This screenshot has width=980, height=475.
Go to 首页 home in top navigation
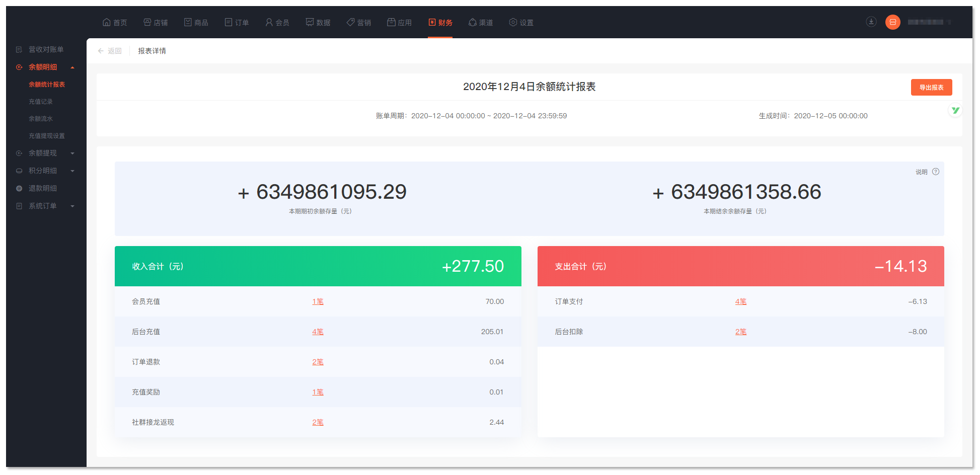pos(115,23)
